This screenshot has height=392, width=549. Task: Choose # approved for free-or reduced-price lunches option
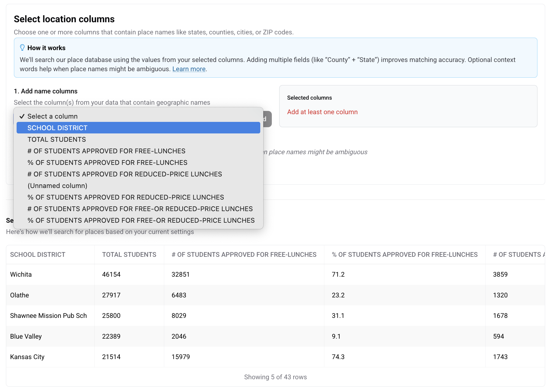140,209
